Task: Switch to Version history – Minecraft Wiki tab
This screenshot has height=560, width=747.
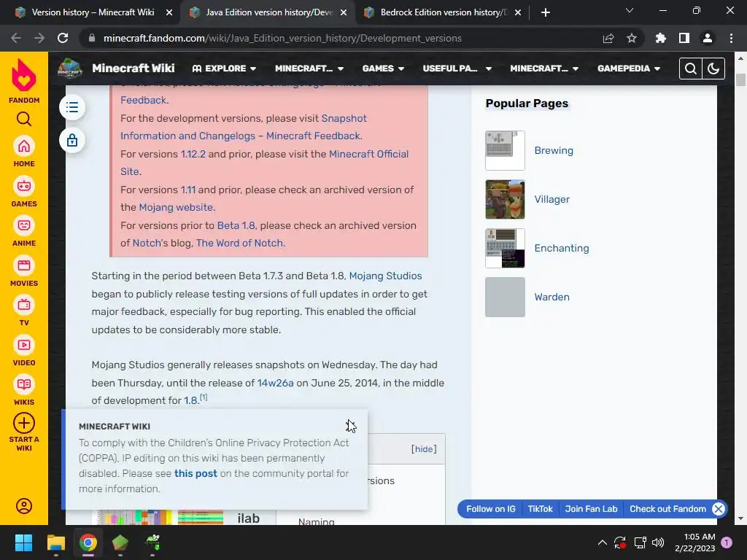Action: (x=93, y=12)
